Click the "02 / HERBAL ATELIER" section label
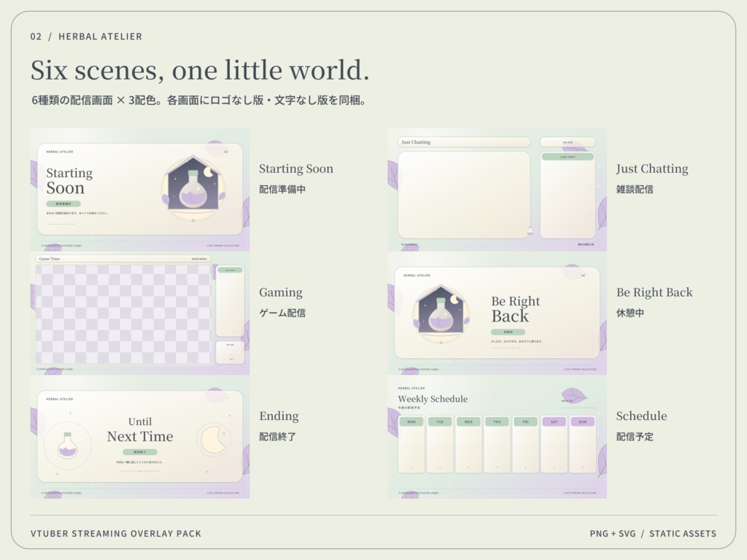 tap(86, 36)
